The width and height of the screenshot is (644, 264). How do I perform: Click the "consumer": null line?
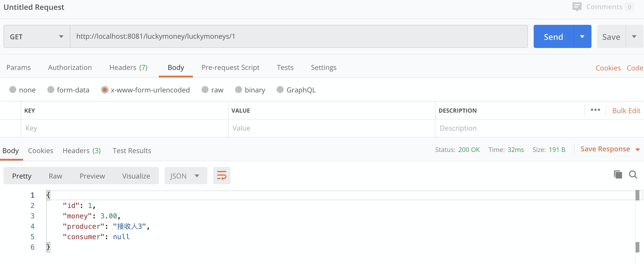tap(96, 237)
